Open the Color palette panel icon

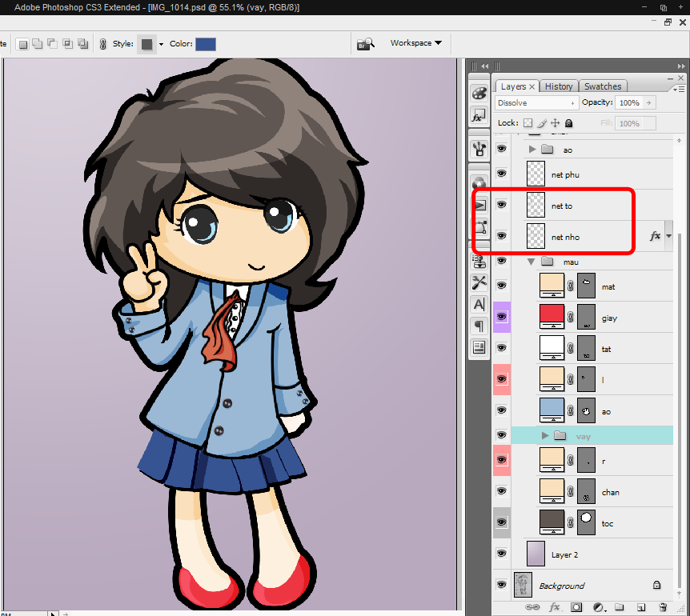[x=479, y=94]
